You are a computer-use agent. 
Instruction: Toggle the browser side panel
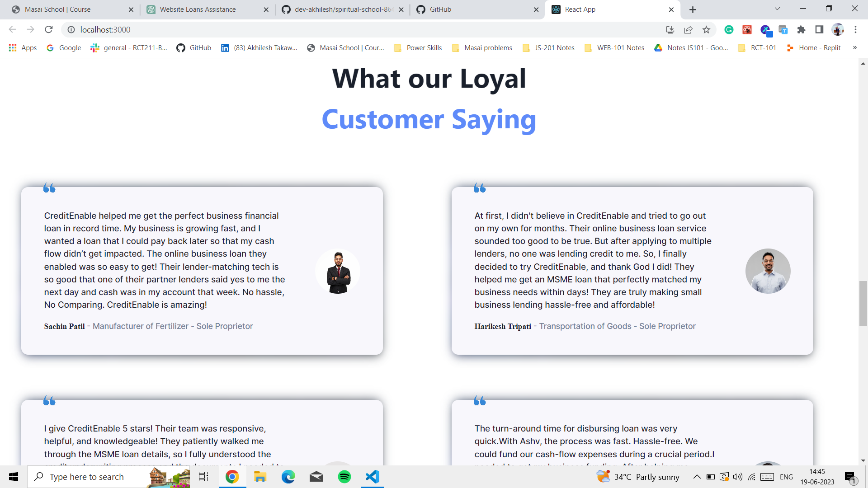click(819, 29)
